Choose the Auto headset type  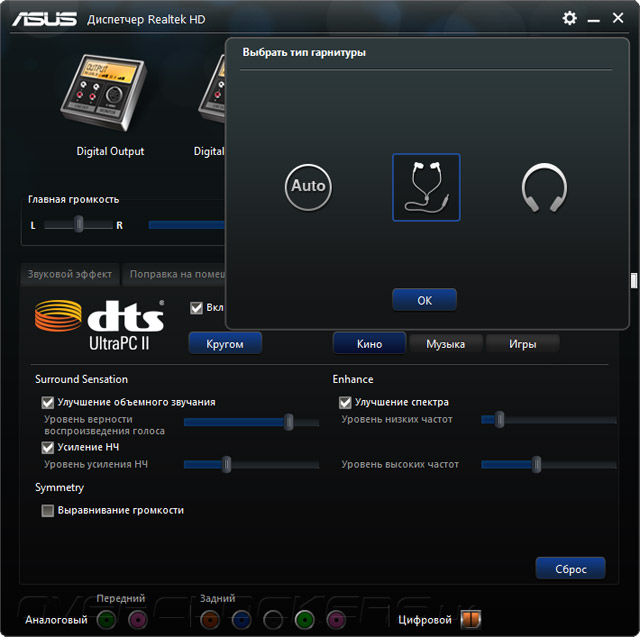(x=308, y=187)
